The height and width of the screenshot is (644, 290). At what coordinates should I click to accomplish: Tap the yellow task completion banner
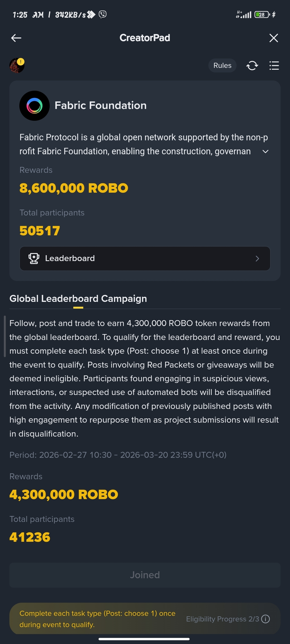97,619
